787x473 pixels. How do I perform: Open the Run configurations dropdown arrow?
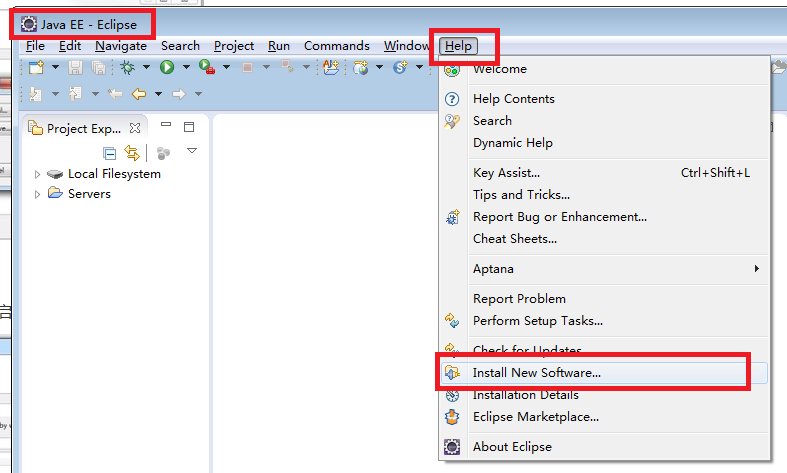point(186,67)
